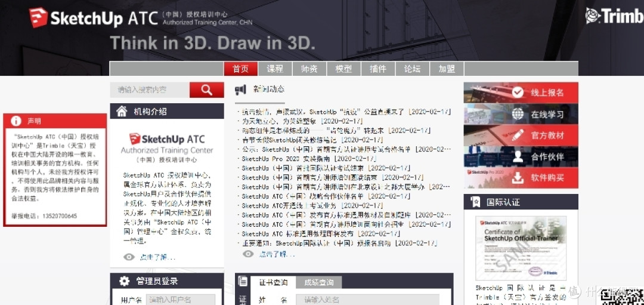Open news 首期官方讲师培训面向社会招生
This screenshot has height=305, width=644.
(x=345, y=224)
